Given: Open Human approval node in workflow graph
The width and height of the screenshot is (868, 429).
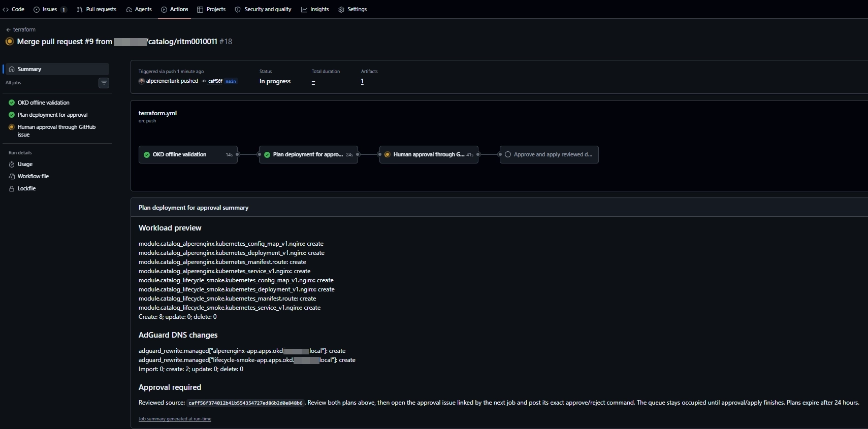Looking at the screenshot, I should [429, 154].
